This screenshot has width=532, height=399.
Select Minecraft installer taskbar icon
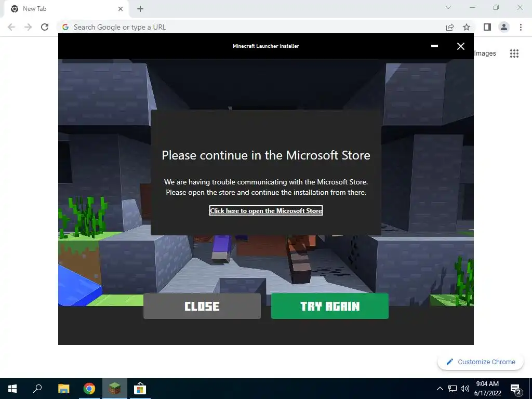click(115, 389)
